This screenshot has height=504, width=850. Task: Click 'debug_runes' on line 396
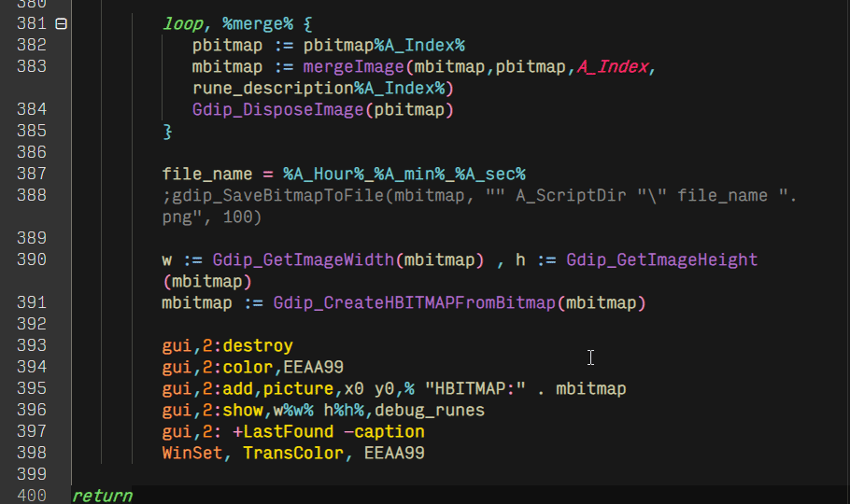click(x=430, y=410)
